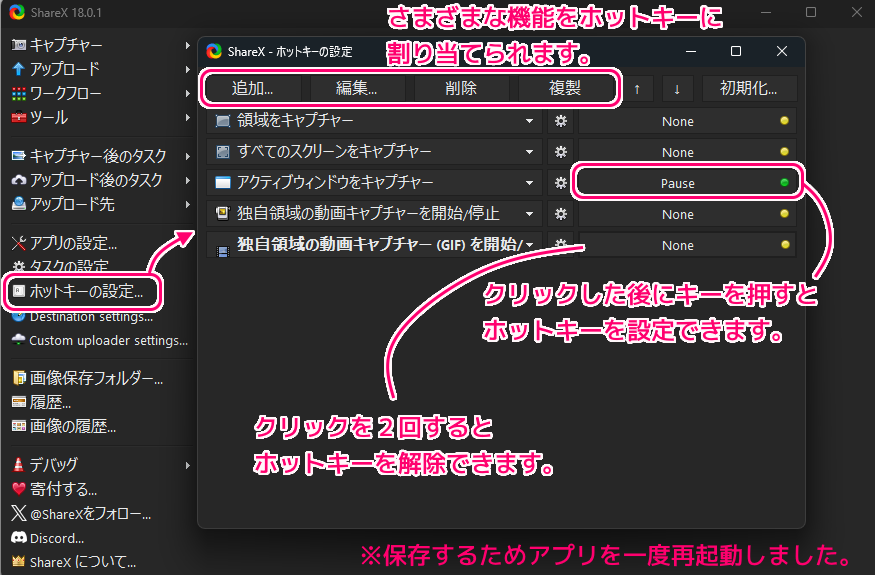Minimize the ホットキーの設定 window

[x=691, y=51]
